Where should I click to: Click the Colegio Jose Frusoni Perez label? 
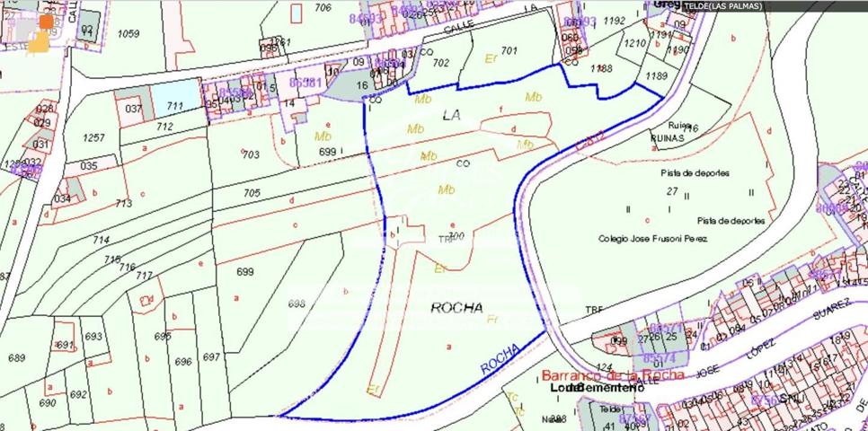653,239
